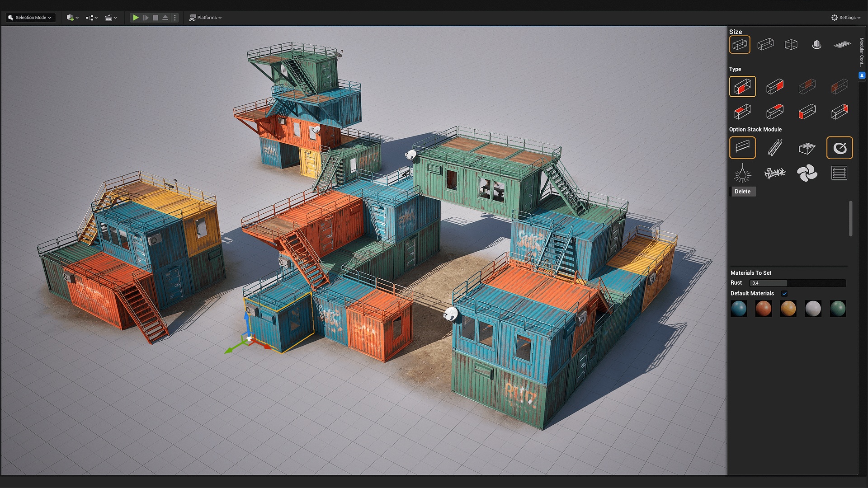The image size is (868, 488).
Task: Select the satellite dish module icon
Action: pos(840,147)
